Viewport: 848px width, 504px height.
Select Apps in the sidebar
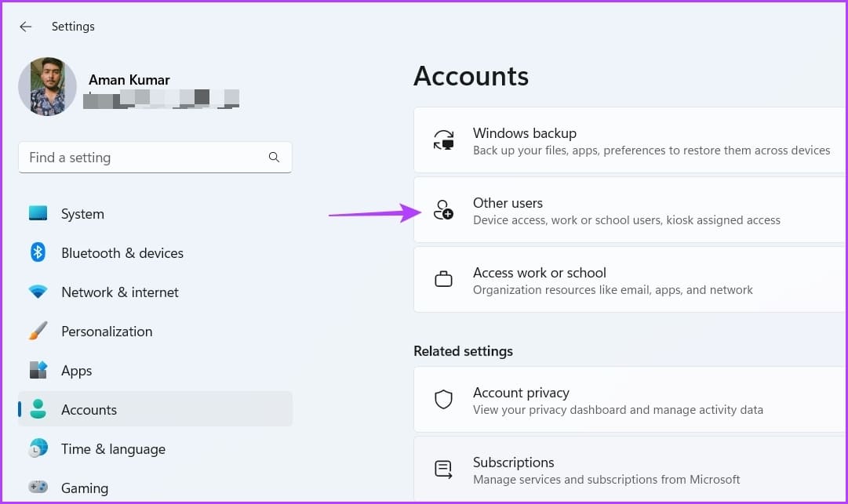77,371
